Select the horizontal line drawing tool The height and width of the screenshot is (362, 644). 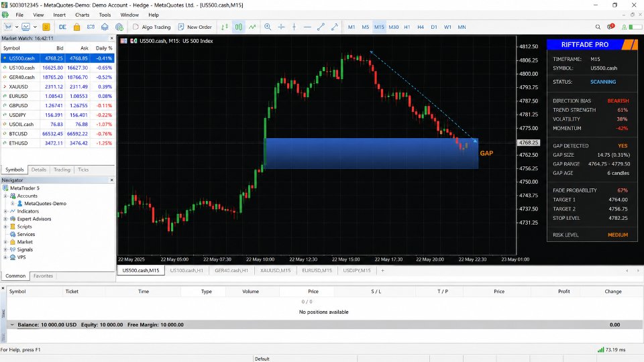click(x=307, y=27)
